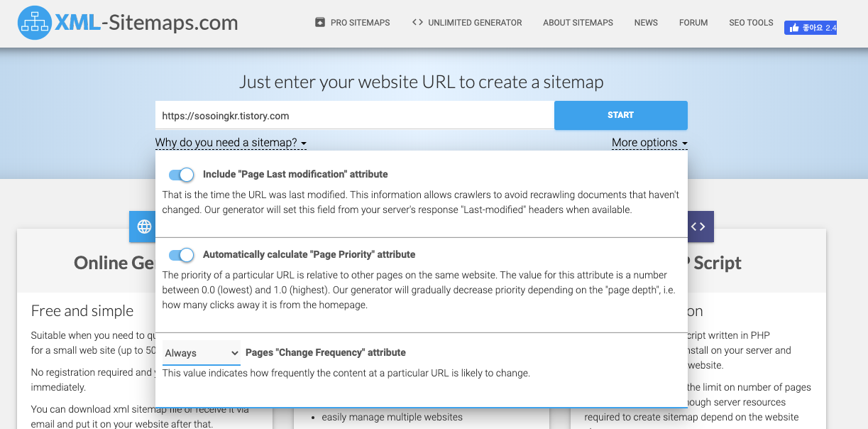Collapse the More options panel
Screen dimensions: 868x429
(x=649, y=143)
